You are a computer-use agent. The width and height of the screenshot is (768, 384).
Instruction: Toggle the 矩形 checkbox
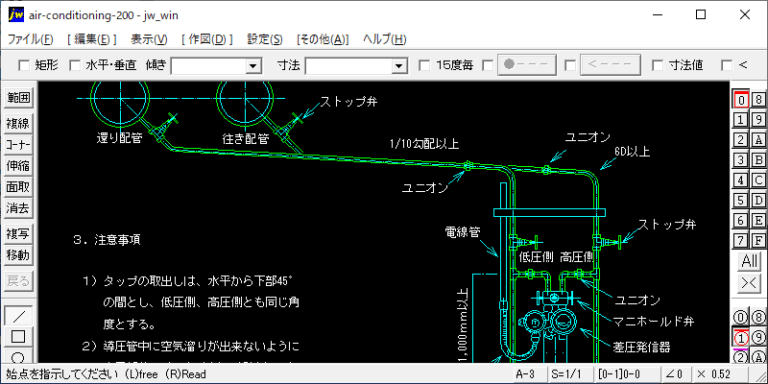tap(23, 65)
